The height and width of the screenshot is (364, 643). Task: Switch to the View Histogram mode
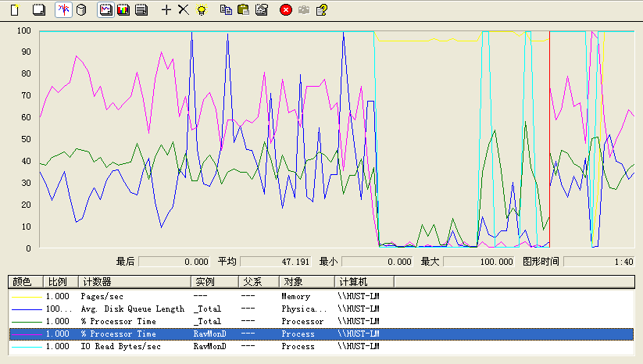tap(123, 9)
